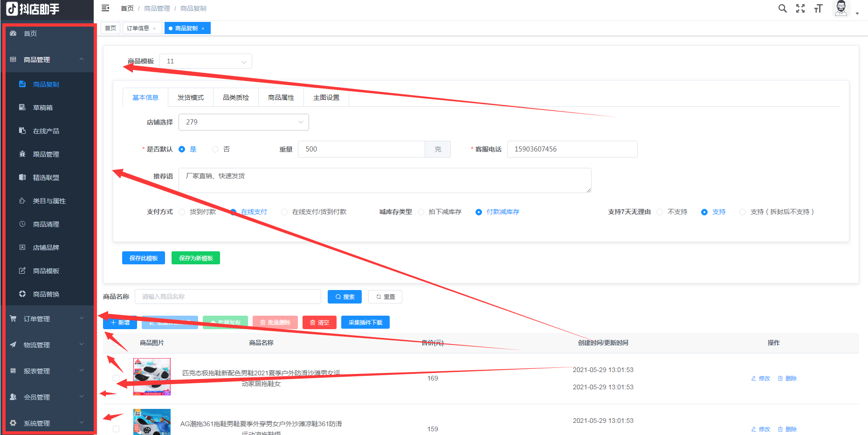Select the 否 radio for 是否默认
Screen dimensions: 868x435
pos(215,149)
